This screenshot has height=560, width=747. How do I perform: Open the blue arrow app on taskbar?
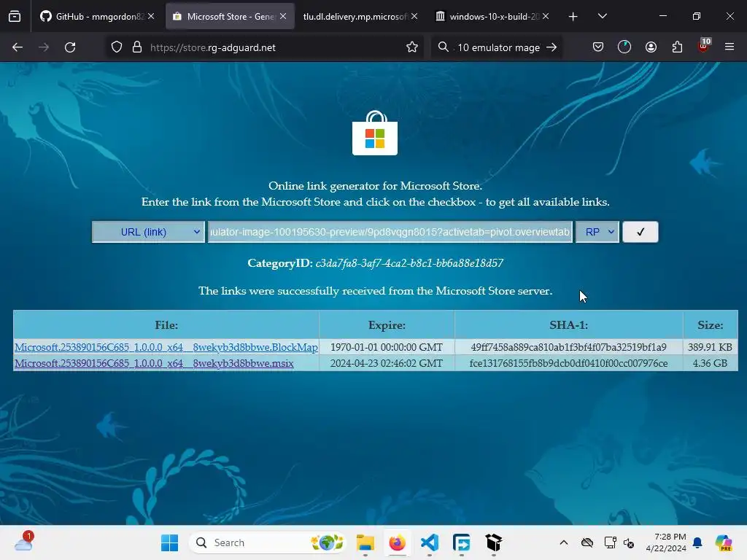(461, 542)
